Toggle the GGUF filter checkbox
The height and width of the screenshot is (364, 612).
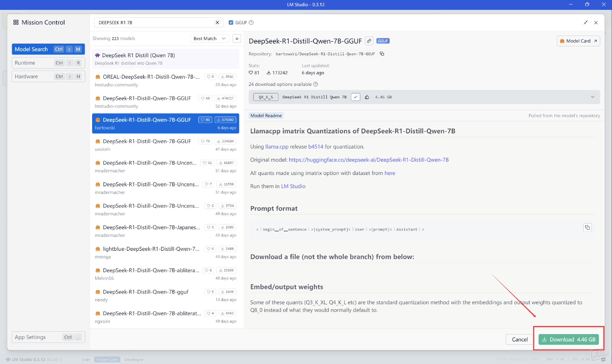click(x=231, y=23)
